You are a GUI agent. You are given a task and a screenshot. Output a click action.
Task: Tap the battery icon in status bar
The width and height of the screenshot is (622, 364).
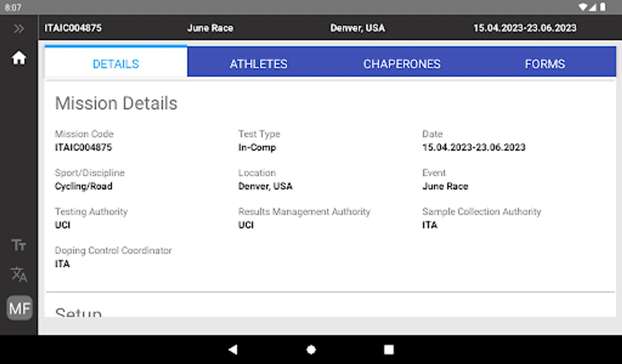click(603, 7)
